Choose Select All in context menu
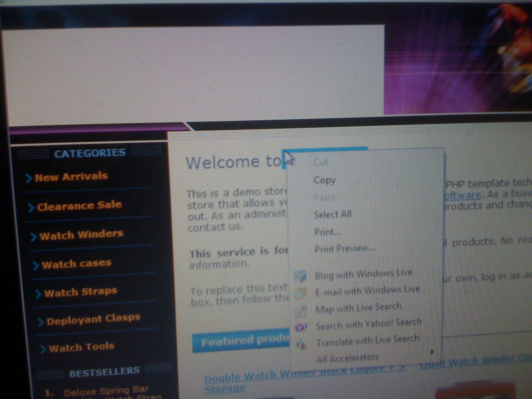Viewport: 532px width, 399px height. click(332, 214)
